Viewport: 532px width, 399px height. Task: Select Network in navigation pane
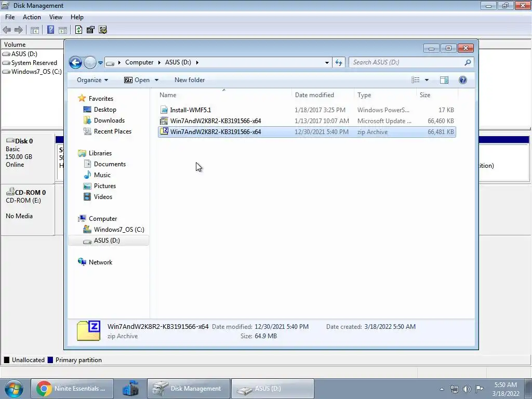[100, 262]
